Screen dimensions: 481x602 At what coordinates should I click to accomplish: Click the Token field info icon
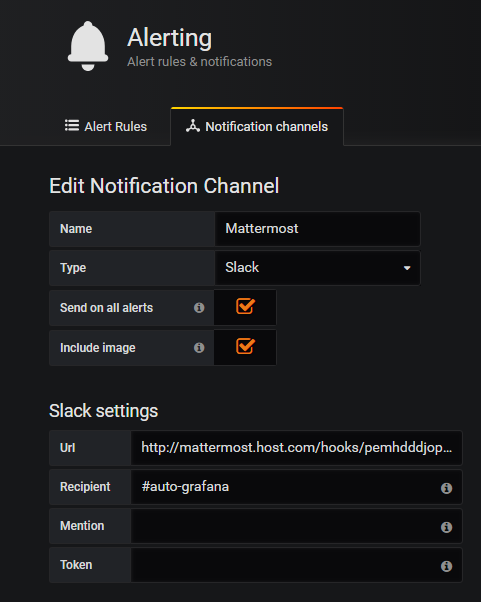pos(446,566)
